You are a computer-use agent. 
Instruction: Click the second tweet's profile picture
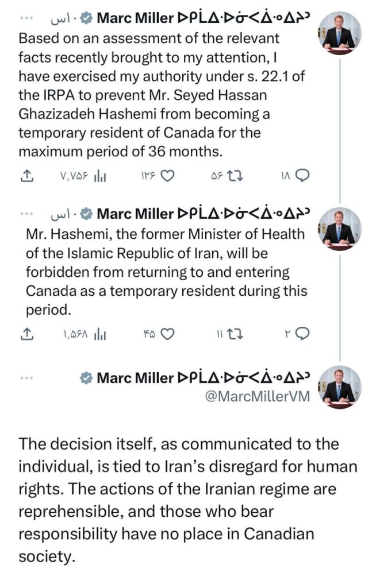point(340,229)
